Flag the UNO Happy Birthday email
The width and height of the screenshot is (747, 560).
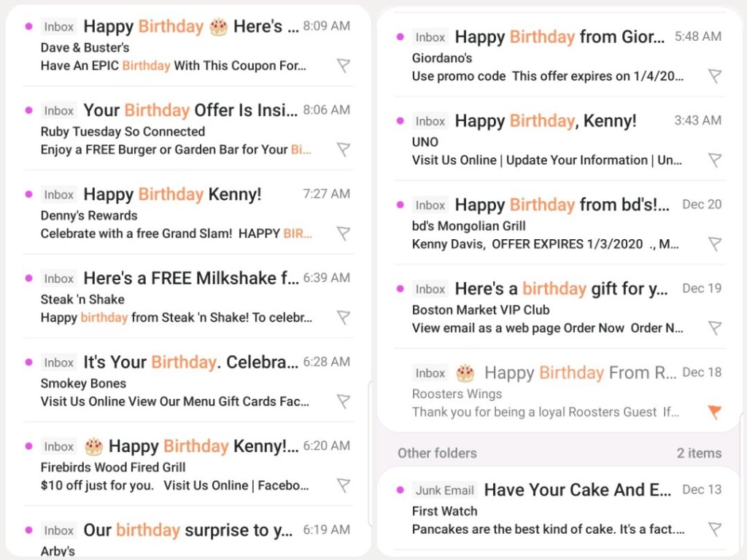coord(715,160)
